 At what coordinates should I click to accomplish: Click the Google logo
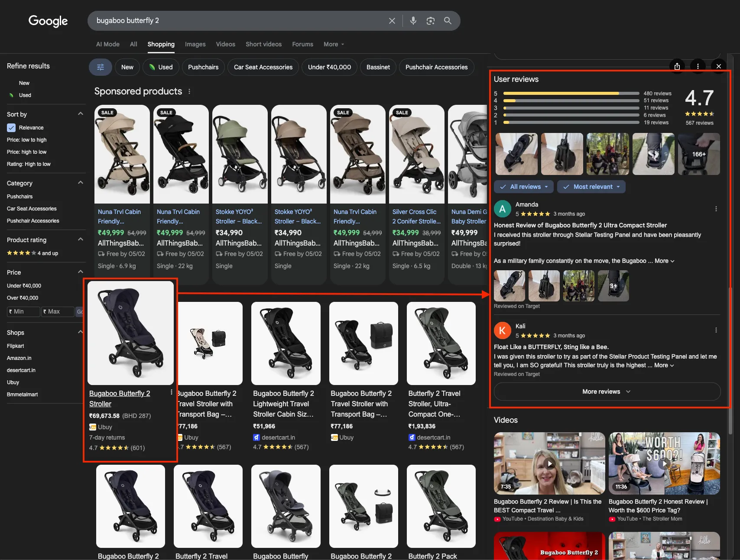tap(48, 21)
